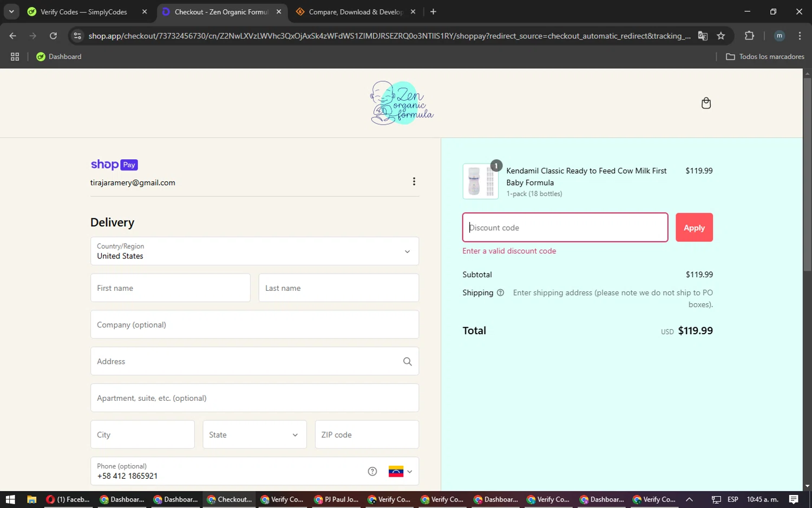
Task: Click the Zen Organic Formula logo
Action: (x=402, y=103)
